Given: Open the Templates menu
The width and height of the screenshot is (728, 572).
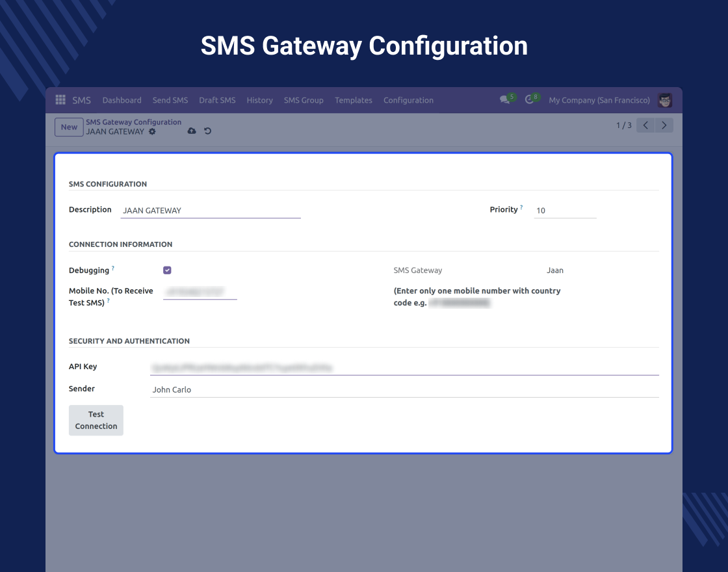Looking at the screenshot, I should (354, 100).
